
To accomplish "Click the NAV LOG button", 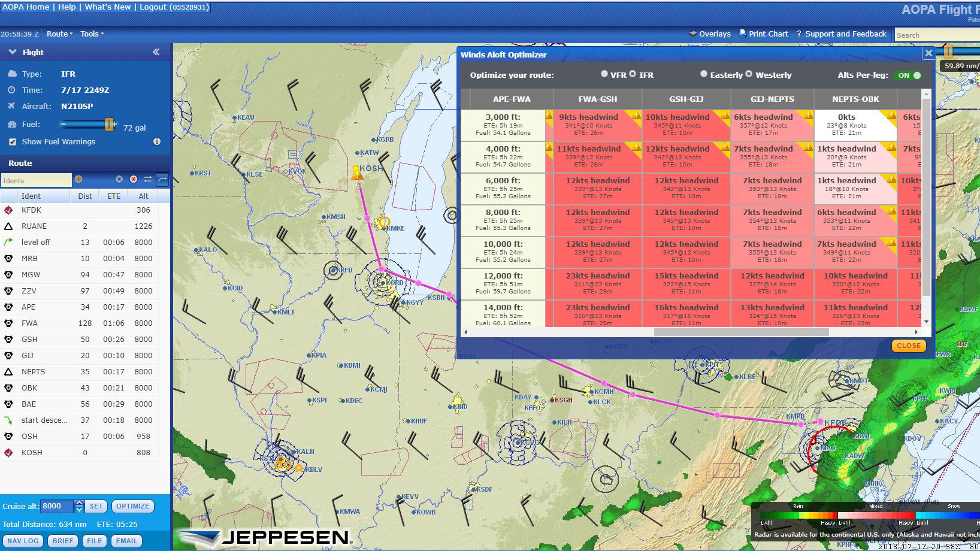I will pos(23,541).
